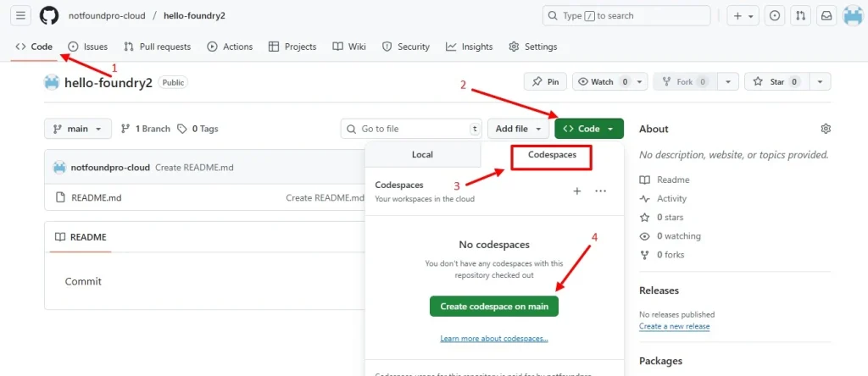Image resolution: width=868 pixels, height=376 pixels.
Task: Open the hamburger navigation menu
Action: pyautogui.click(x=20, y=15)
